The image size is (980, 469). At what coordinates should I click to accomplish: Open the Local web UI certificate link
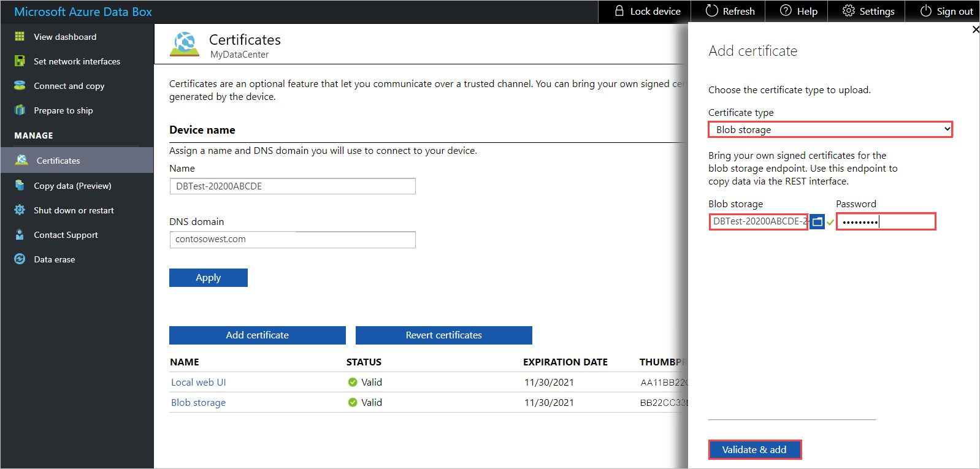[198, 382]
